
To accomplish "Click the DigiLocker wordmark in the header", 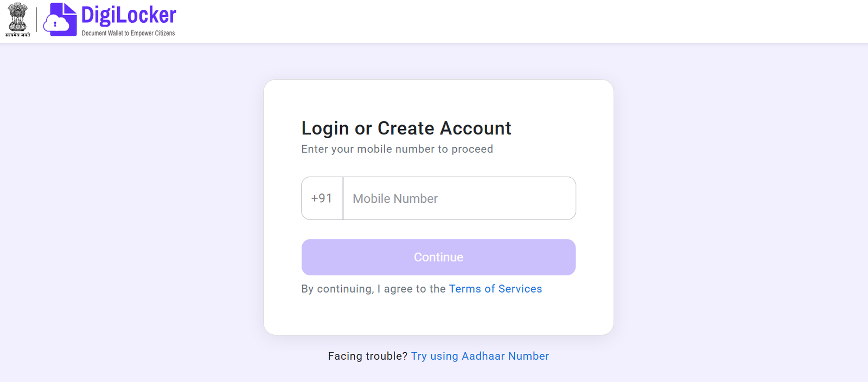I will tap(129, 15).
